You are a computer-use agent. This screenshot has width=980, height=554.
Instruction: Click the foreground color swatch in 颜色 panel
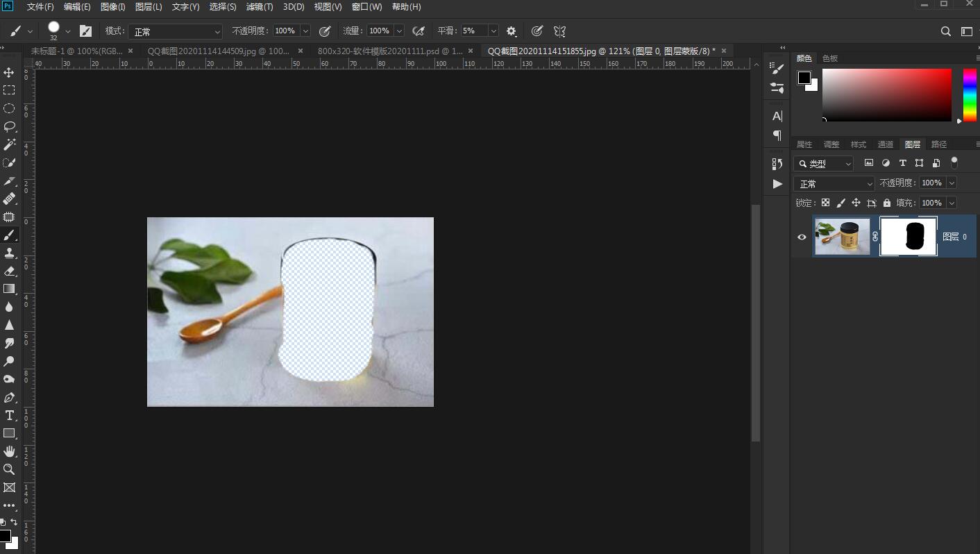click(x=804, y=78)
